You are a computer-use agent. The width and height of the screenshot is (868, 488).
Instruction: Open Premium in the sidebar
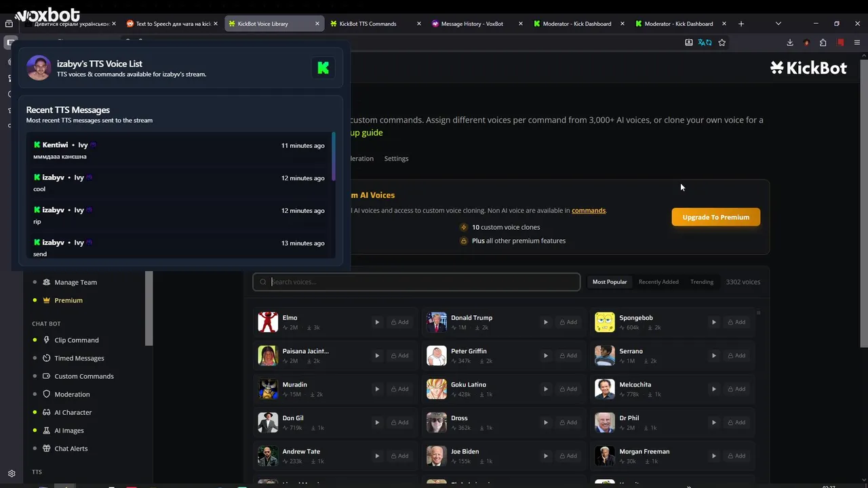pyautogui.click(x=68, y=300)
